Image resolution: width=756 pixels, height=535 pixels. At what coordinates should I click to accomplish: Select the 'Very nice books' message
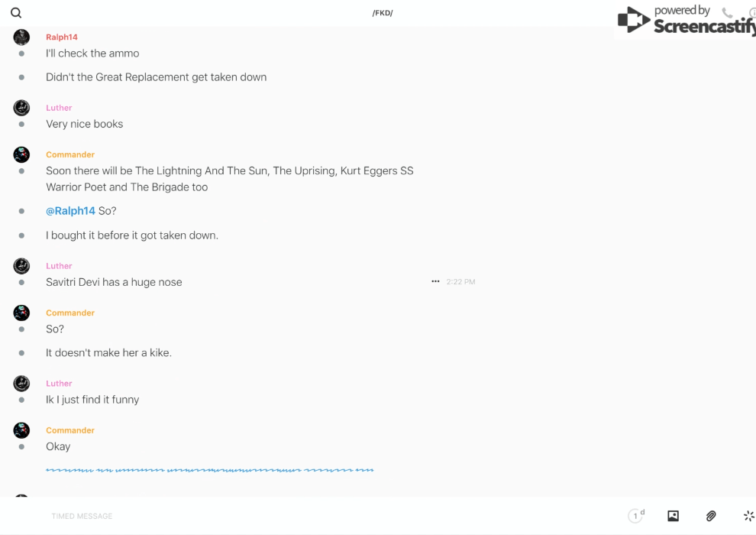pyautogui.click(x=85, y=124)
